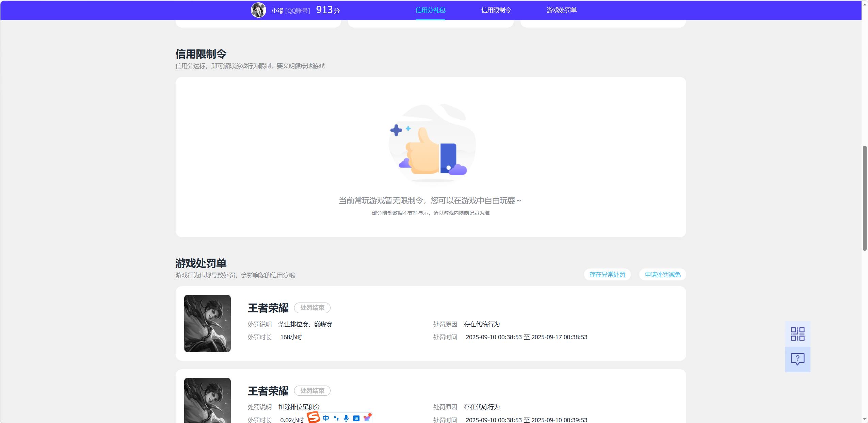
Task: Click the 游戏处罚单 section heading
Action: pos(201,263)
